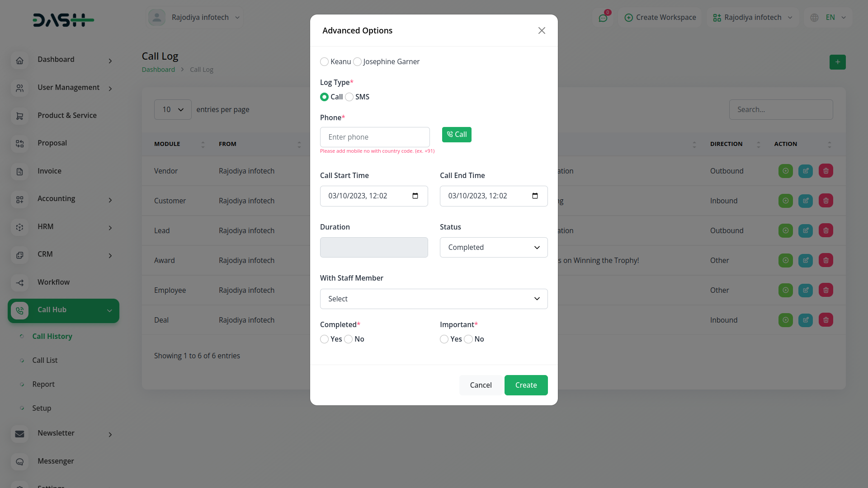Open the Status dropdown
The width and height of the screenshot is (868, 488).
click(493, 248)
